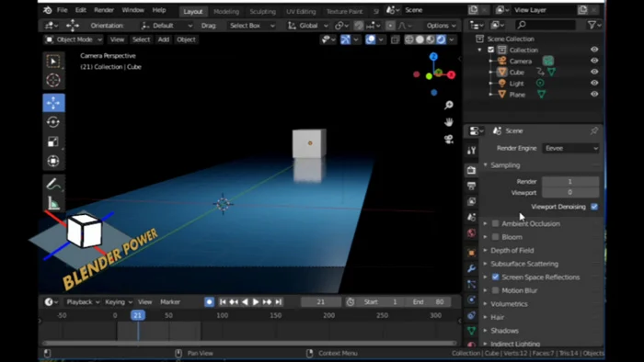Toggle the Collection exclude checkbox

click(490, 50)
